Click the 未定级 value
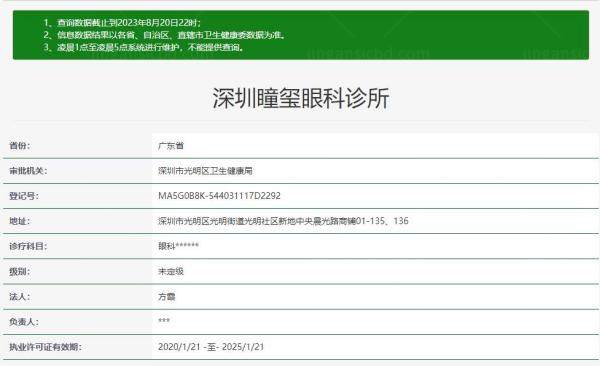The width and height of the screenshot is (600, 366). [171, 271]
